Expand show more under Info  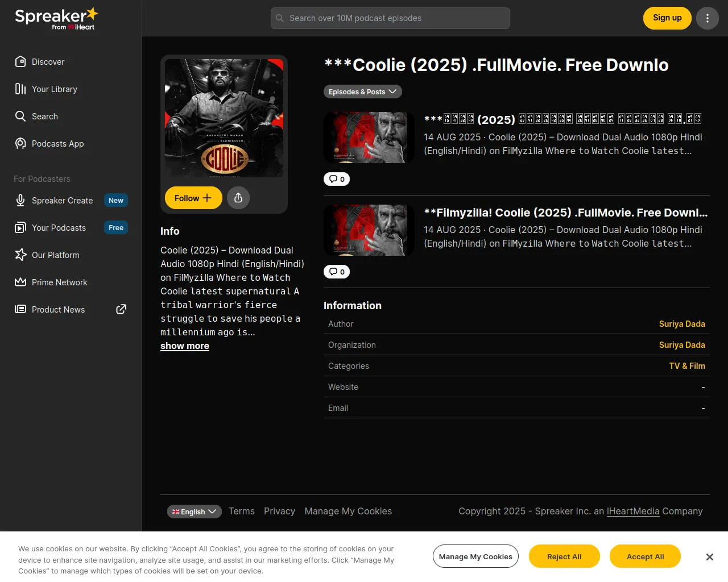pyautogui.click(x=185, y=346)
